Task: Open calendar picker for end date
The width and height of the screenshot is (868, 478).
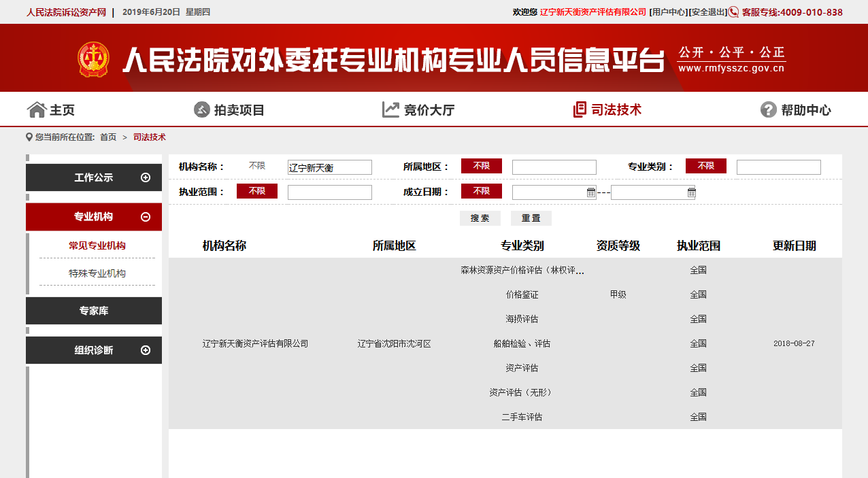Action: (x=691, y=192)
